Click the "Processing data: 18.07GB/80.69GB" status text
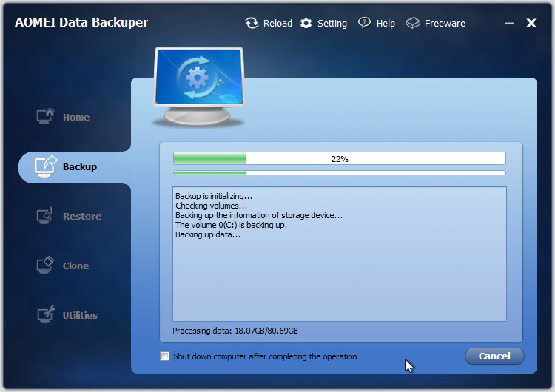This screenshot has width=555, height=392. [x=235, y=331]
